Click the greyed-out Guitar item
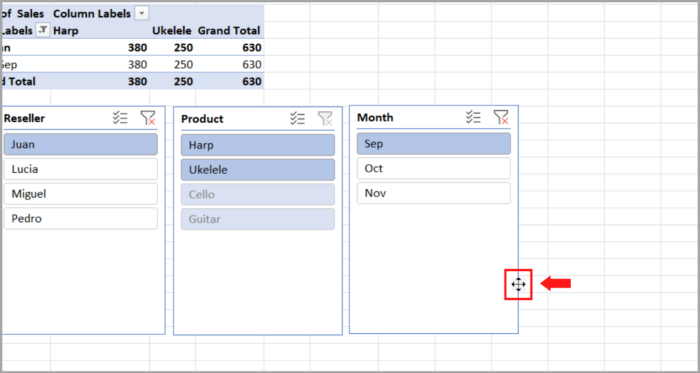 point(258,220)
